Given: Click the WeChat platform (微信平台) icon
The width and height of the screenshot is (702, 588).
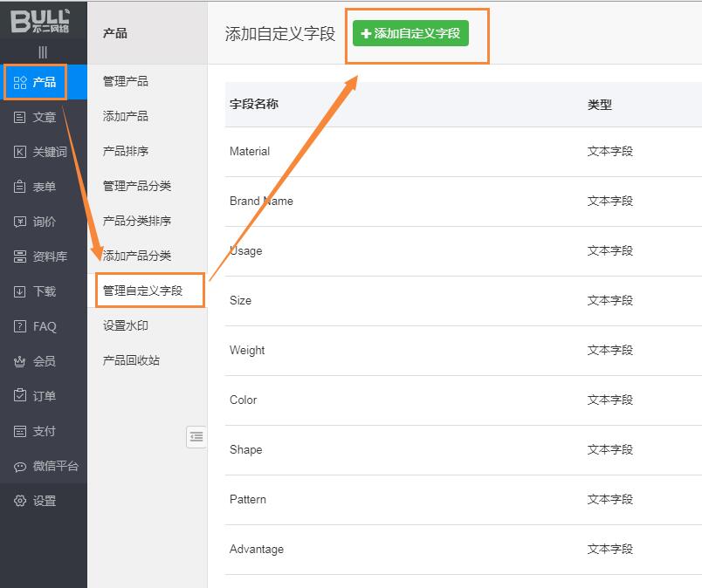Looking at the screenshot, I should [x=20, y=466].
